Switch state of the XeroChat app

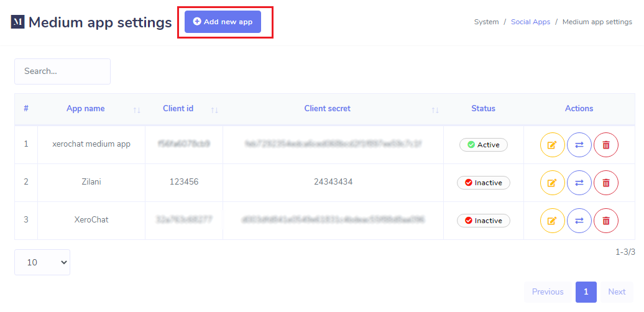[579, 221]
